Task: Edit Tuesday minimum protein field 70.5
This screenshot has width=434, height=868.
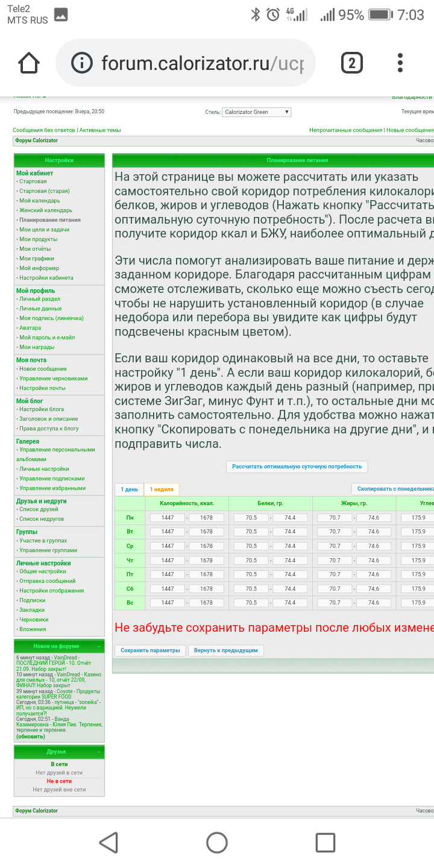Action: click(251, 532)
